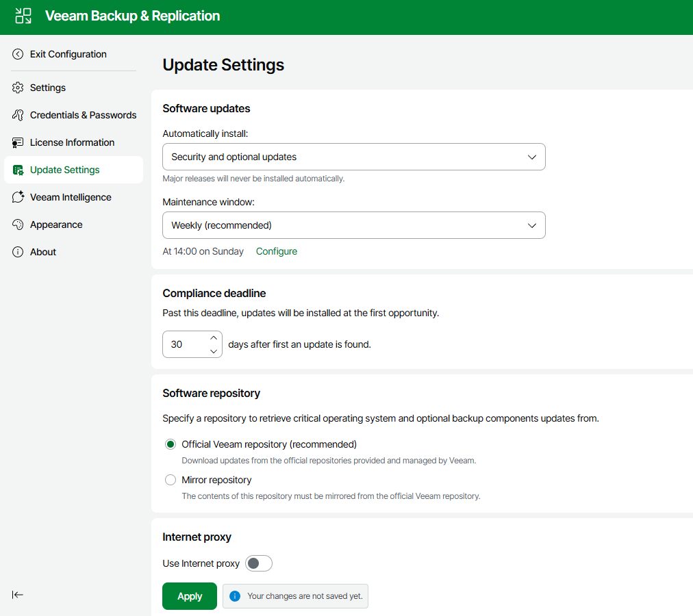The width and height of the screenshot is (693, 616).
Task: Click the 'Past this deadline' description text
Action: [x=301, y=313]
